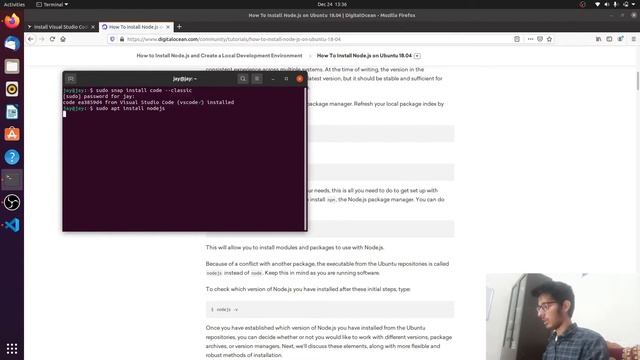Select the Terminal icon in the dock

[12, 180]
